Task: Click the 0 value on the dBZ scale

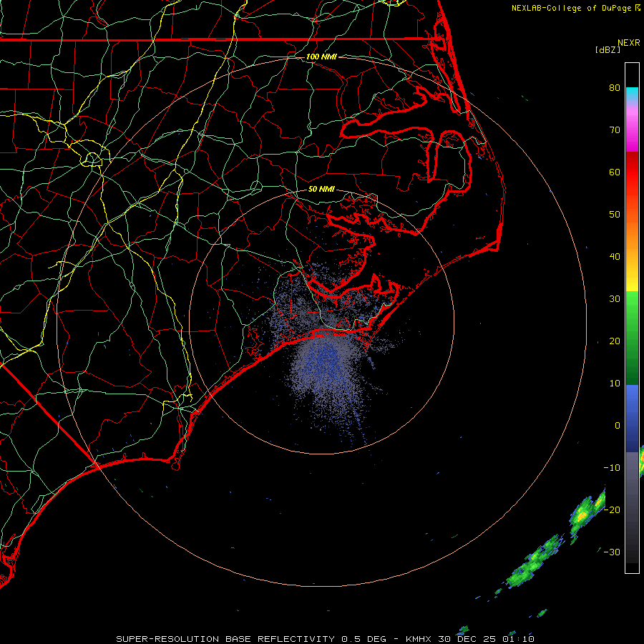Action: 618,426
